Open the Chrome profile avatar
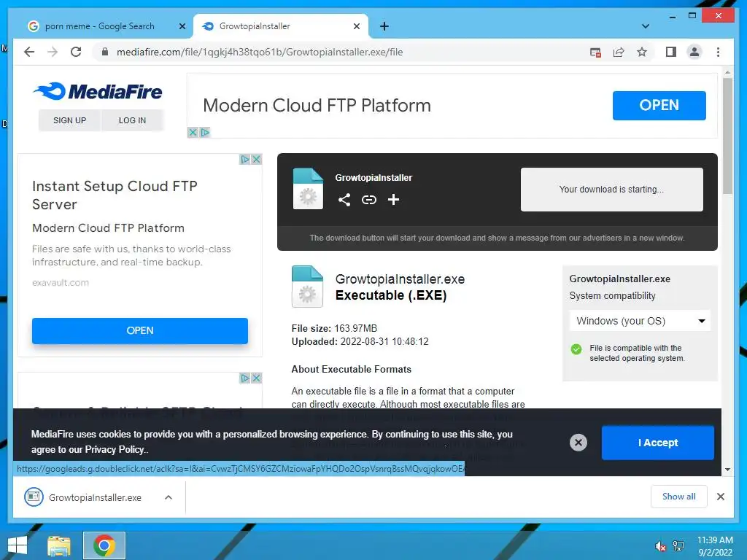The image size is (747, 560). [694, 52]
